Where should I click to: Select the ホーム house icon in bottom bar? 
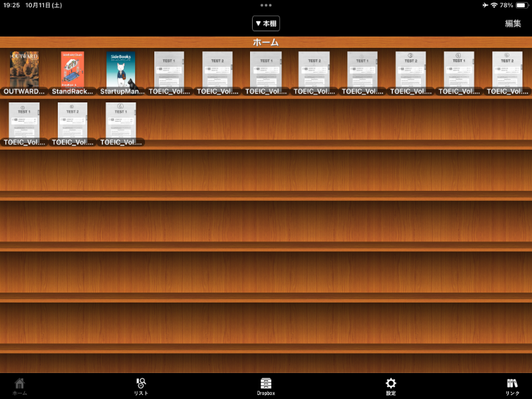[x=20, y=384]
